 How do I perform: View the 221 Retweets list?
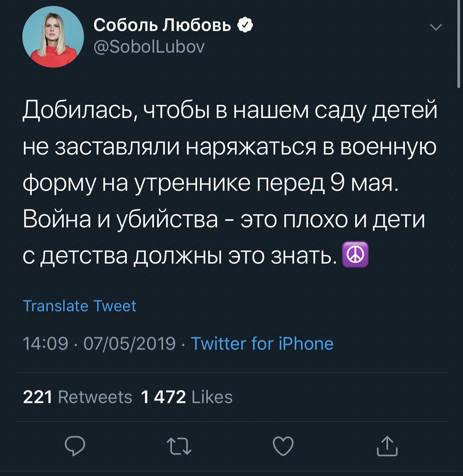(78, 397)
